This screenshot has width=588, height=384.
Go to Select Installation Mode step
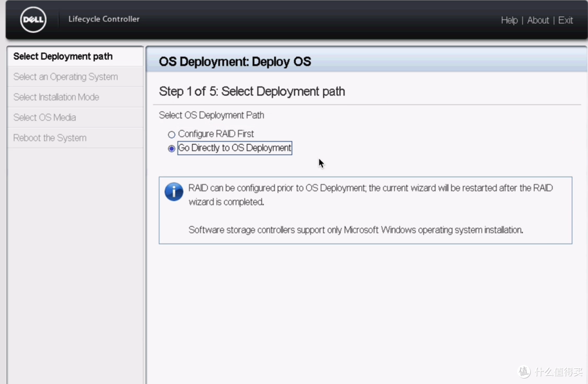(x=56, y=97)
